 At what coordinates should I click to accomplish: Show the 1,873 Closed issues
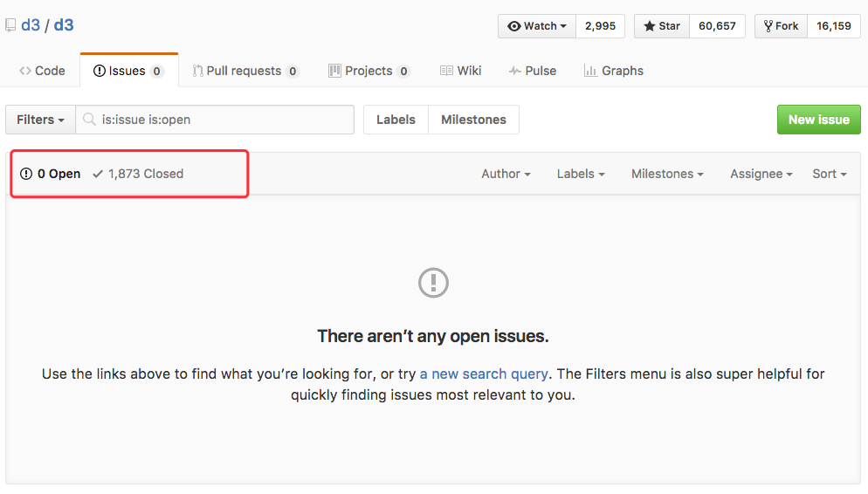138,174
